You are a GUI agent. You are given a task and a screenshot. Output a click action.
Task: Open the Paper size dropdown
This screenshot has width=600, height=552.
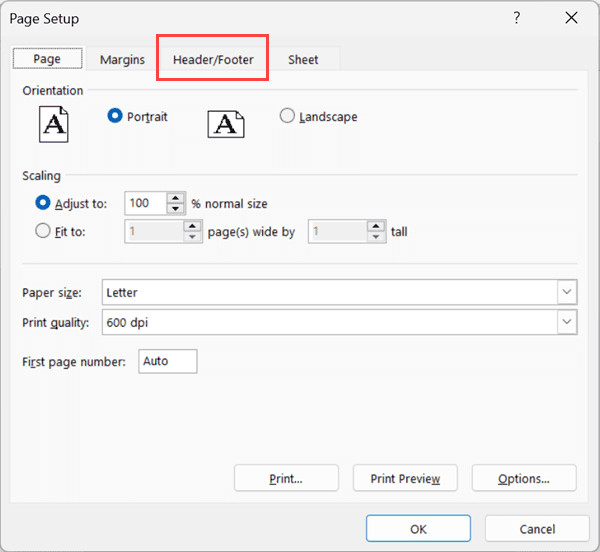pyautogui.click(x=567, y=292)
